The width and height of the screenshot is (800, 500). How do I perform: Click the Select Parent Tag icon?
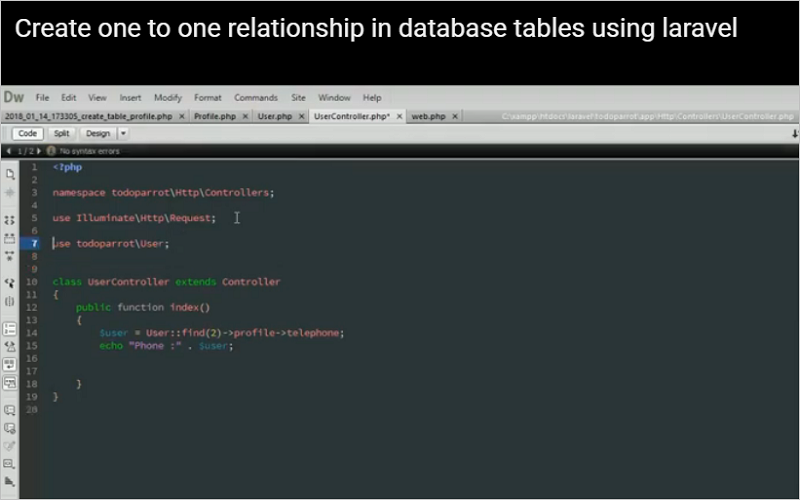point(10,283)
